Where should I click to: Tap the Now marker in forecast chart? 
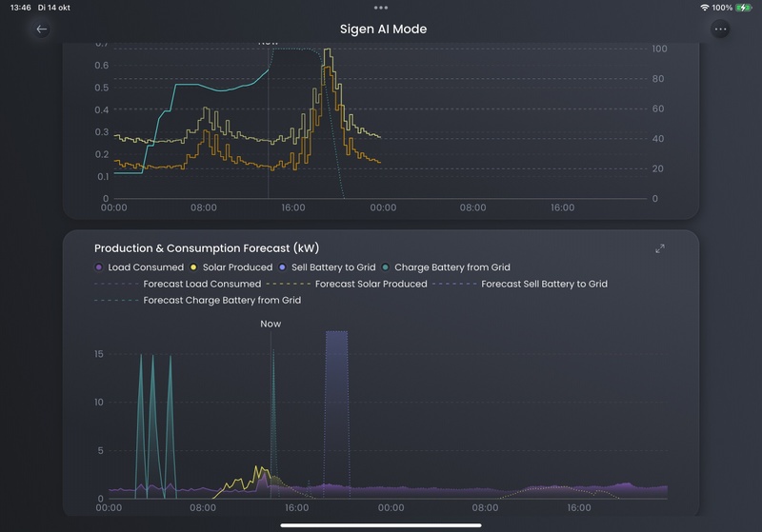point(271,324)
